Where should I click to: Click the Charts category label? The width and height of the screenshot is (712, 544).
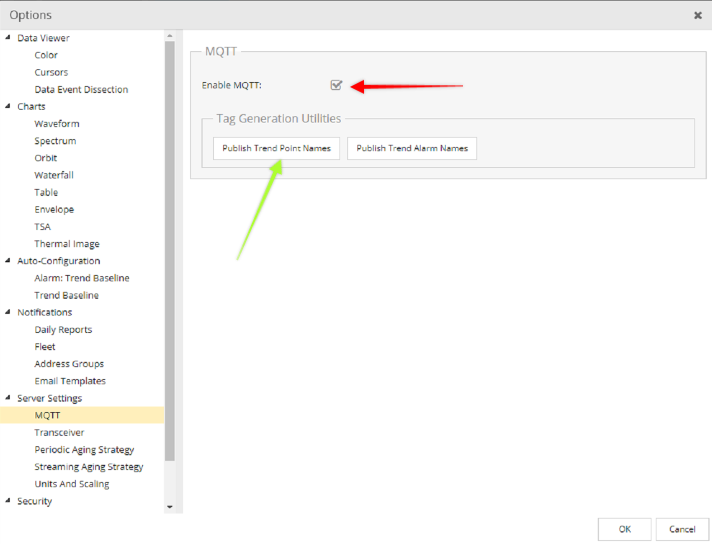(x=31, y=106)
